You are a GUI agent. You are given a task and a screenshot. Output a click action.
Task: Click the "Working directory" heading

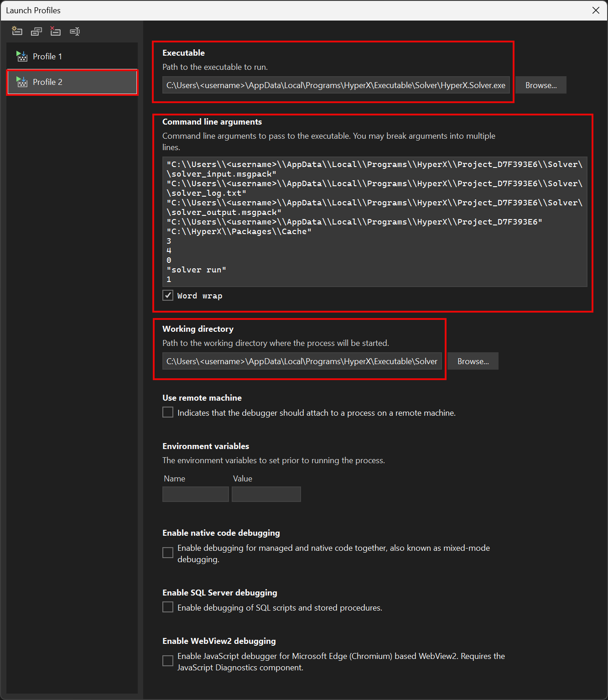[198, 329]
